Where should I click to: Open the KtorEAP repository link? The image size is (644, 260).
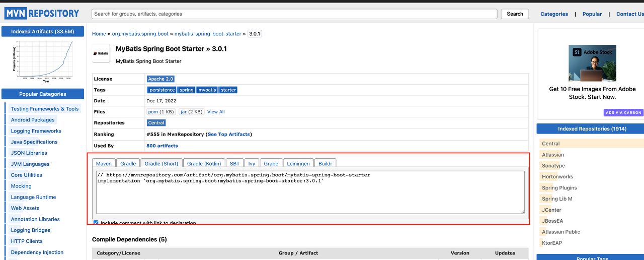click(552, 243)
